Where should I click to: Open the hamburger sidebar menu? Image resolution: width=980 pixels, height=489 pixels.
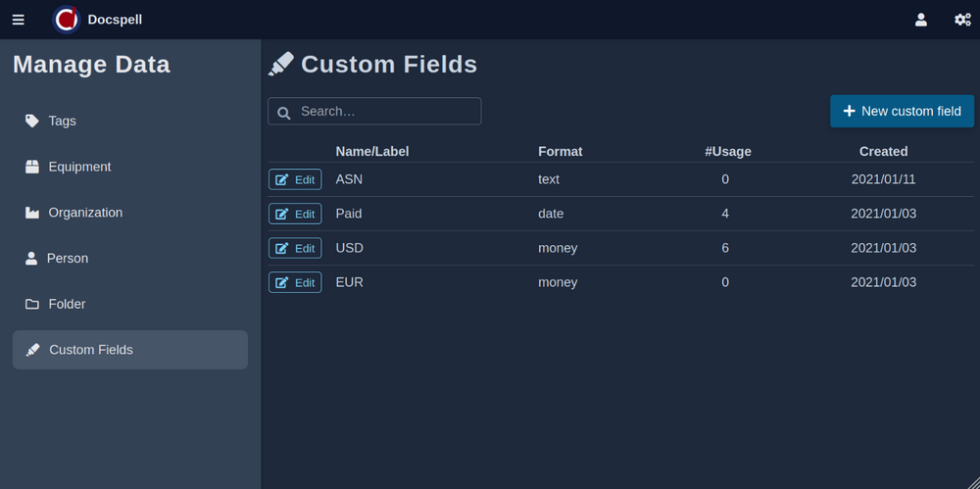coord(18,20)
